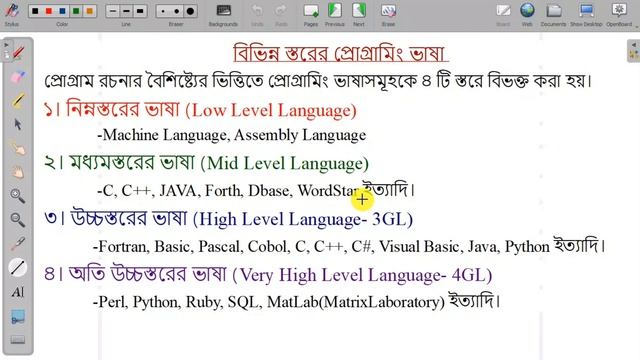
Task: Select the medium line width
Action: coord(127,11)
